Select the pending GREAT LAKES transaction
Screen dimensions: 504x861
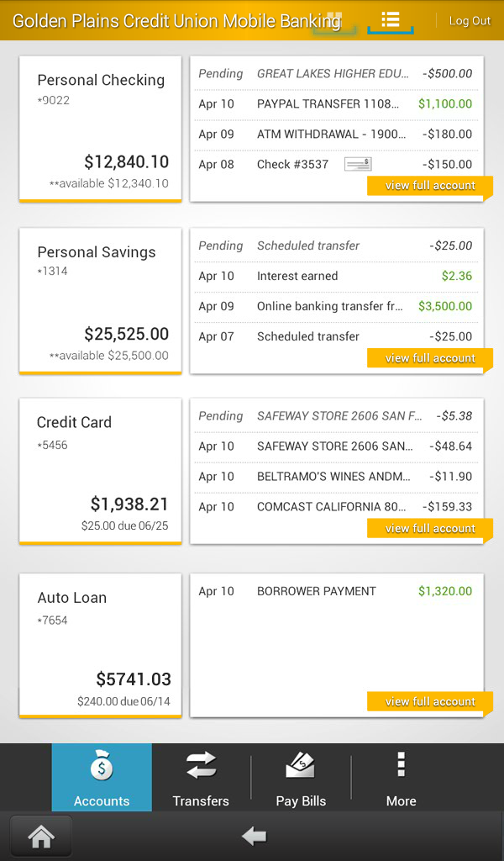point(336,74)
